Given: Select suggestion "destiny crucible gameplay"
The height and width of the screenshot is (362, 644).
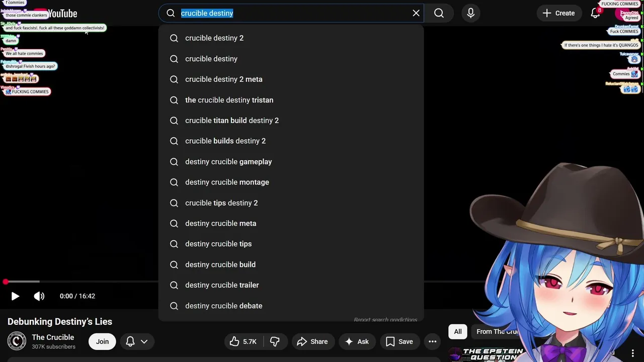Looking at the screenshot, I should tap(291, 162).
